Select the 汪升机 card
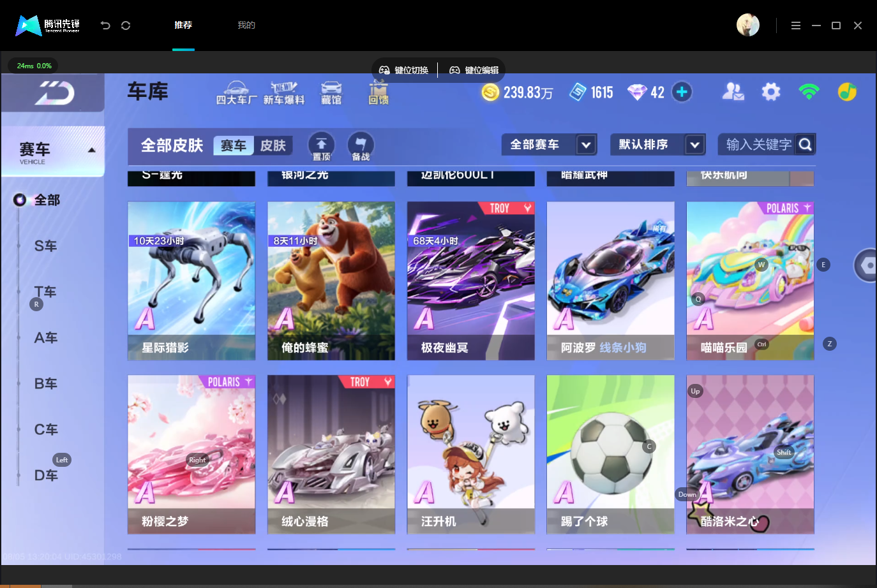Screen dimensions: 877x588 471,455
